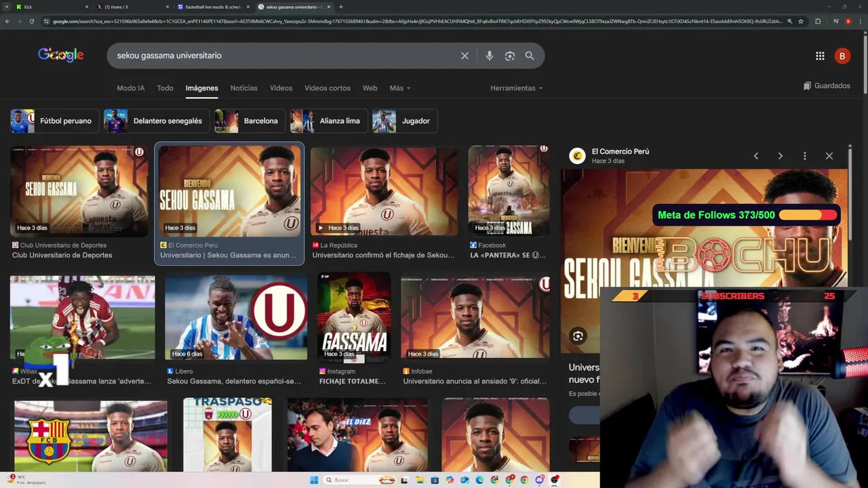
Task: Go to the Google logo homepage
Action: 61,55
